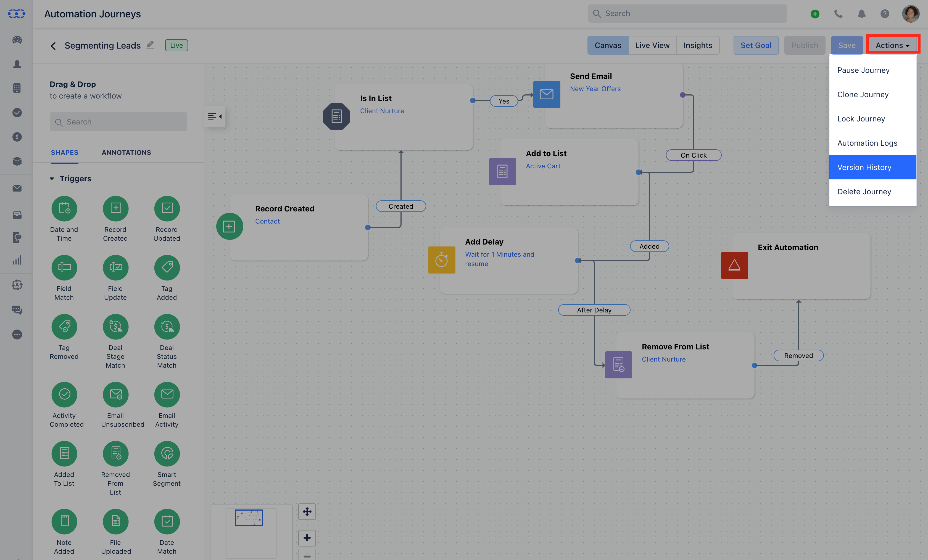Viewport: 928px width, 560px height.
Task: Click the Exit Automation red node icon
Action: pos(734,265)
